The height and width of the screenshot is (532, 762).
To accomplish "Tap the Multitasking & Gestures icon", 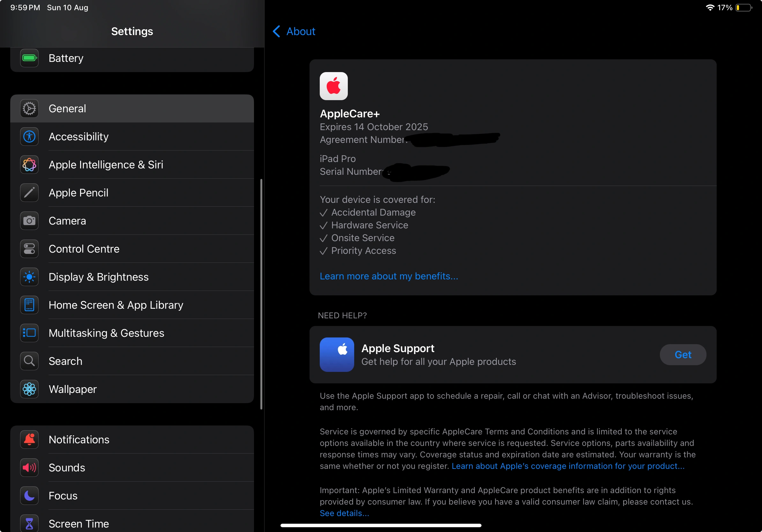I will pos(29,333).
